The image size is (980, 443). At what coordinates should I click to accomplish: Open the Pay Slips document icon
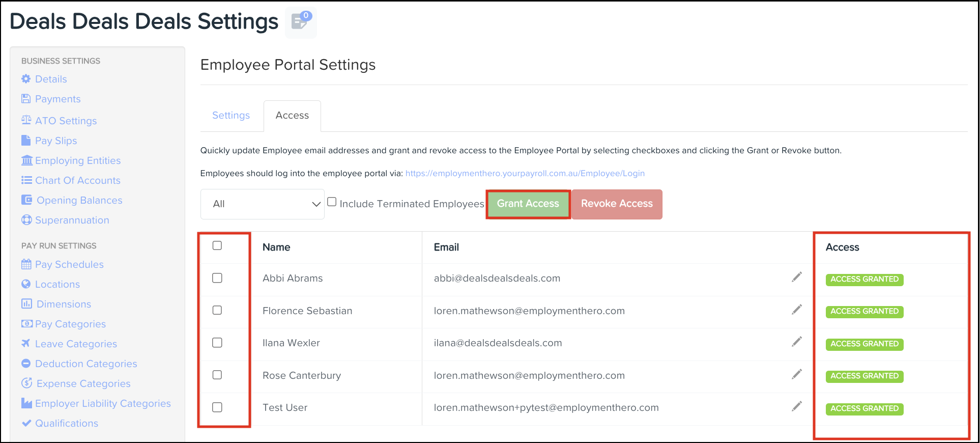pos(27,141)
